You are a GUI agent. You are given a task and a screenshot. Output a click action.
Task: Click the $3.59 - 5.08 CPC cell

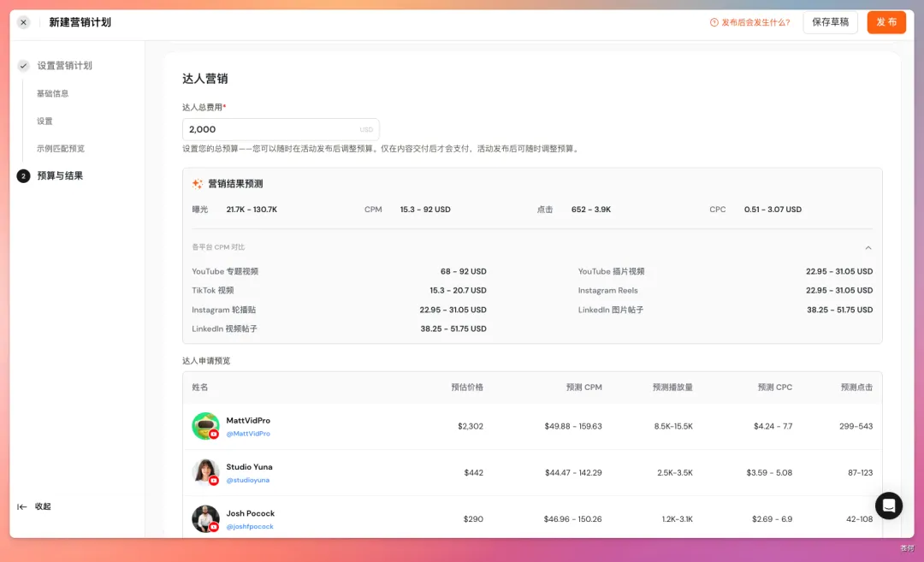pyautogui.click(x=769, y=472)
